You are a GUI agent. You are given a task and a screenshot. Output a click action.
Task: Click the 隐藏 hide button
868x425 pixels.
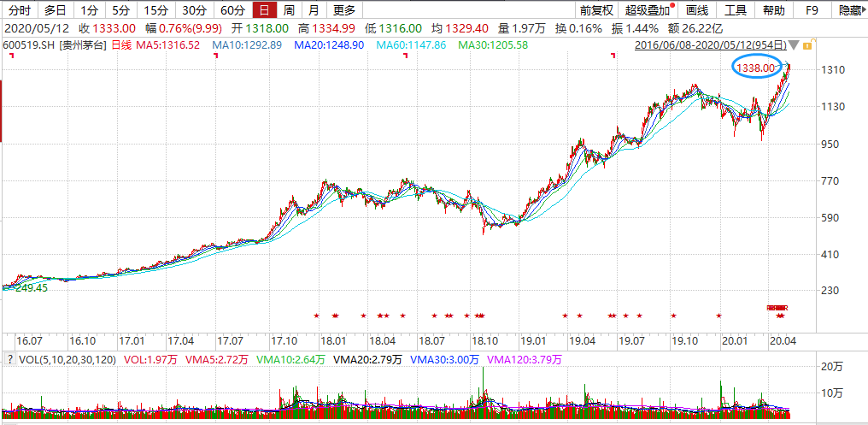[x=850, y=10]
